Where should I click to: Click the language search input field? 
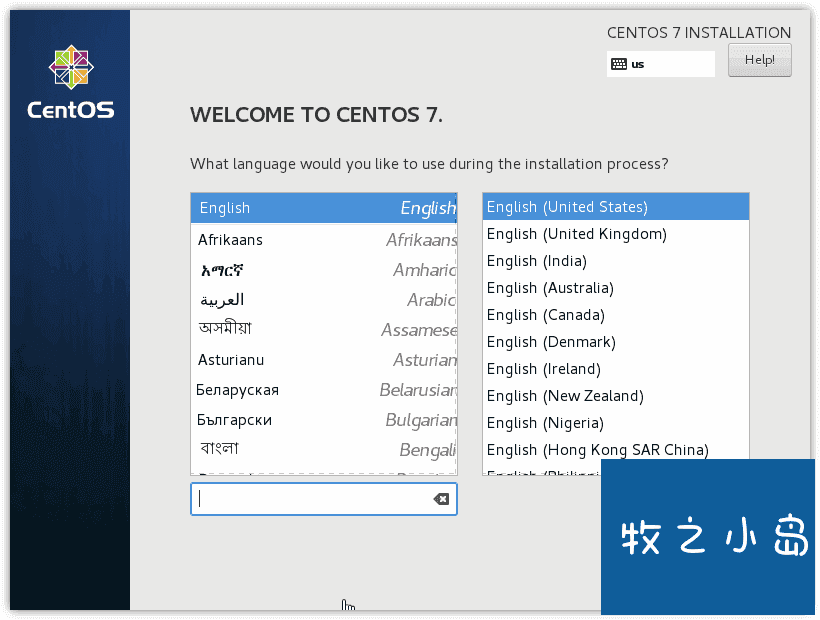click(324, 499)
